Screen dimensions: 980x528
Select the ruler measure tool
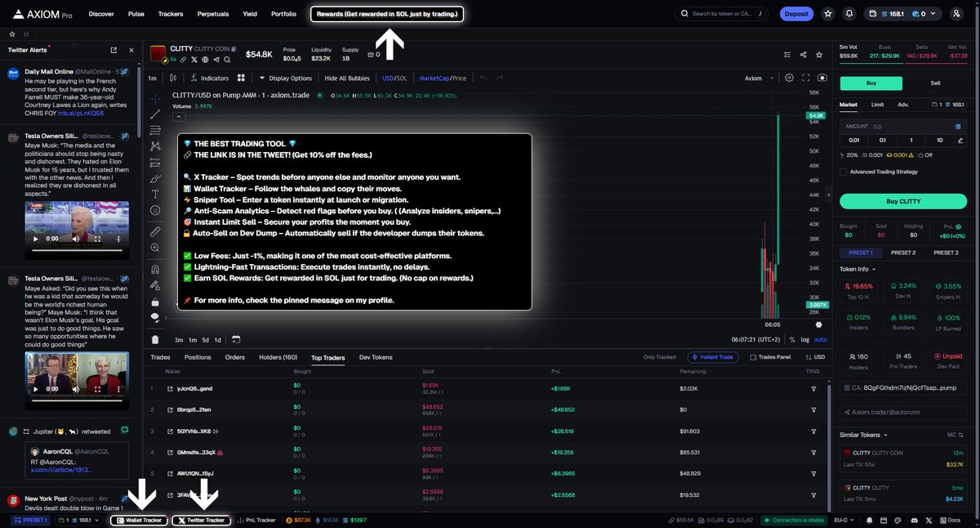point(155,232)
